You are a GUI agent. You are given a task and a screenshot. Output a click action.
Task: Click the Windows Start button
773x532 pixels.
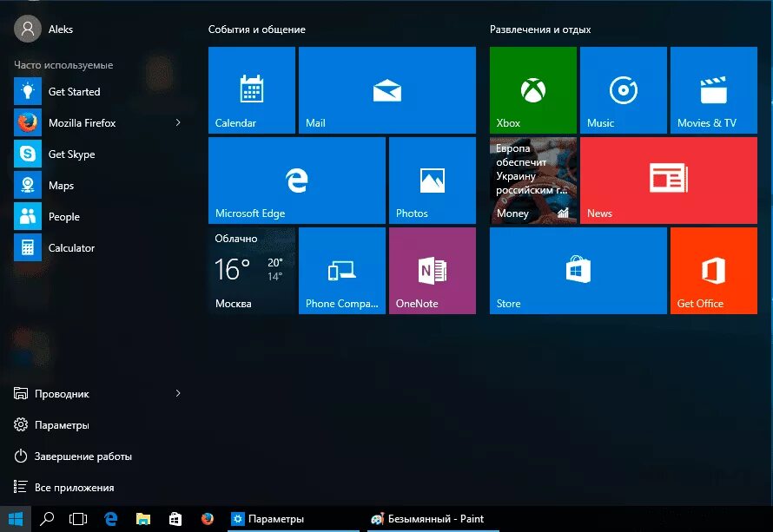point(16,519)
